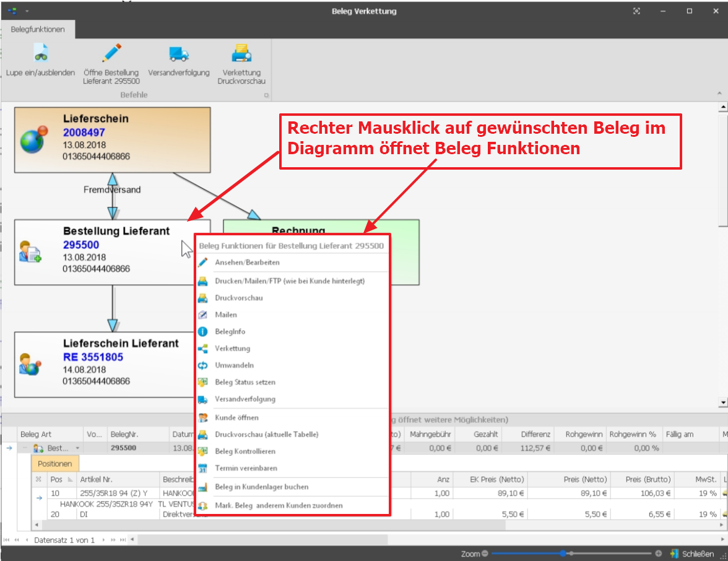Click the Artikel Nr. column header

[118, 479]
